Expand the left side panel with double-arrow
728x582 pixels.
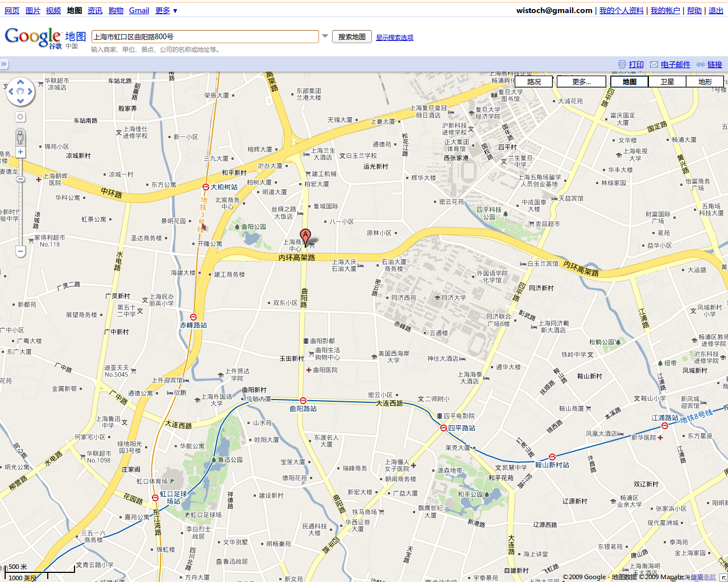[4, 64]
